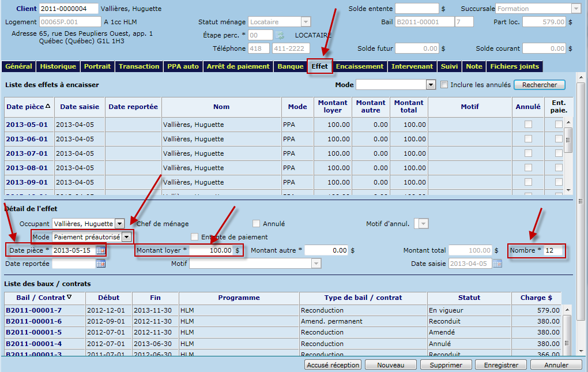Viewport: 588px width, 372px height.
Task: Switch to the Encaissement tab
Action: coord(360,66)
